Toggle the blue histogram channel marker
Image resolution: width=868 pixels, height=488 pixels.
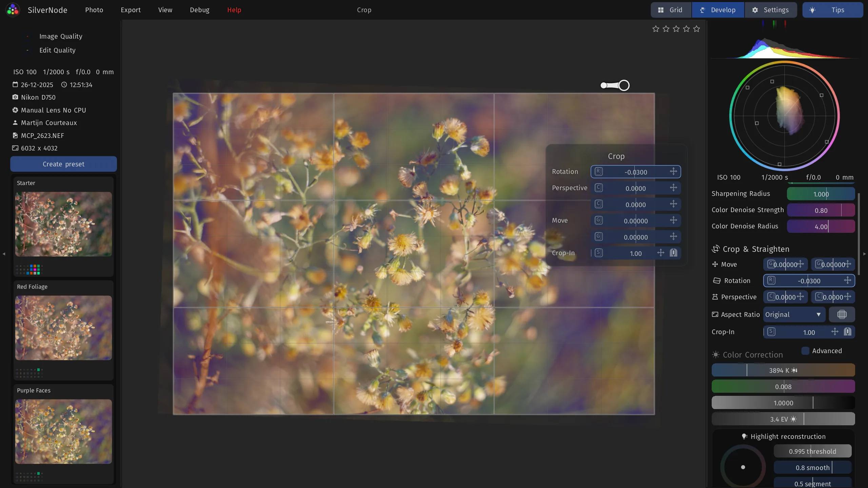(x=763, y=24)
